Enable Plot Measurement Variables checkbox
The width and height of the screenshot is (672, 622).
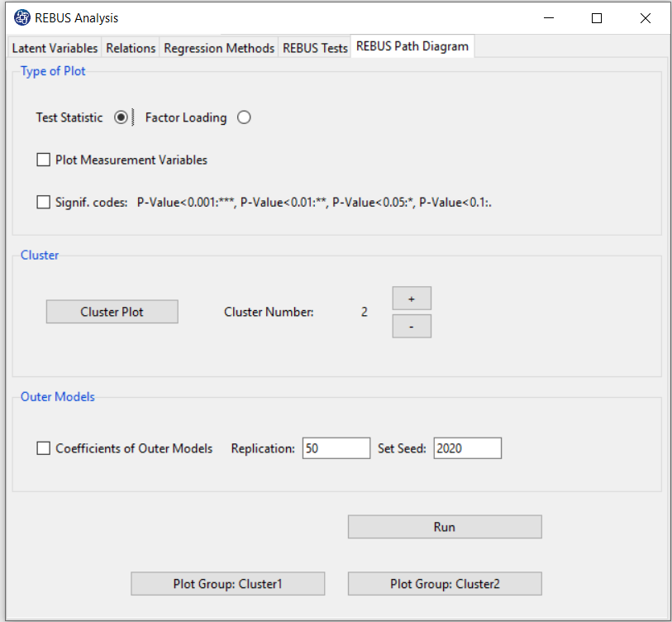point(44,160)
